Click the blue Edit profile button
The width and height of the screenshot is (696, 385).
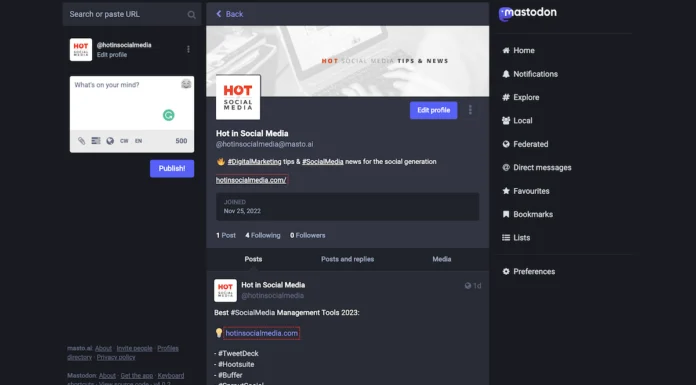433,110
